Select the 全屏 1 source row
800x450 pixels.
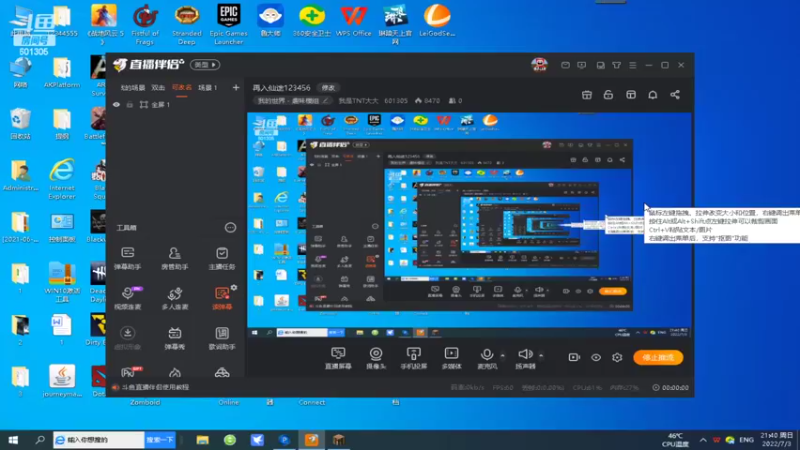pyautogui.click(x=174, y=105)
